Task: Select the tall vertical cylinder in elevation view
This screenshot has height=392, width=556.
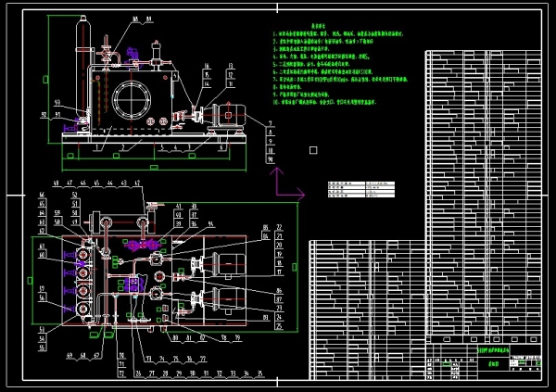Action: [x=81, y=65]
